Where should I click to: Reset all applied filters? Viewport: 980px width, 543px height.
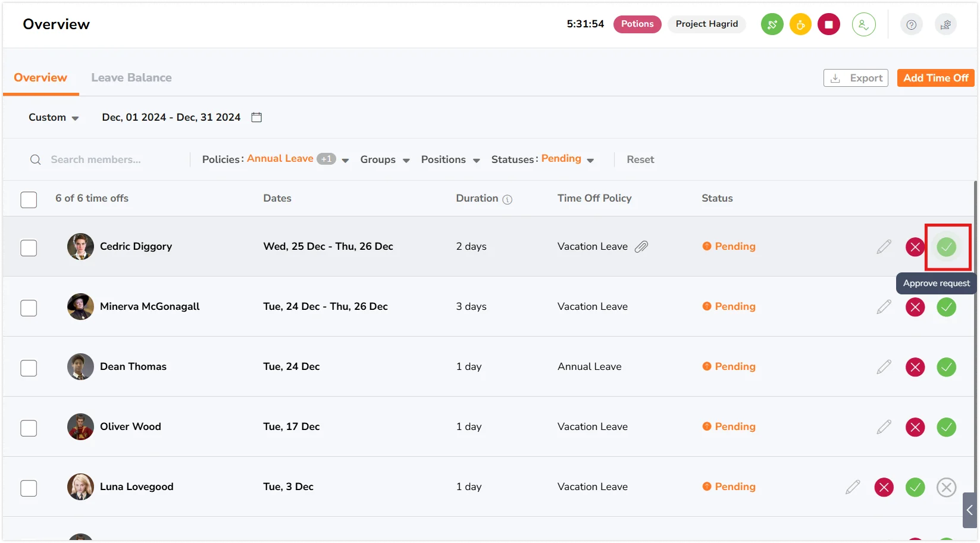pyautogui.click(x=640, y=159)
